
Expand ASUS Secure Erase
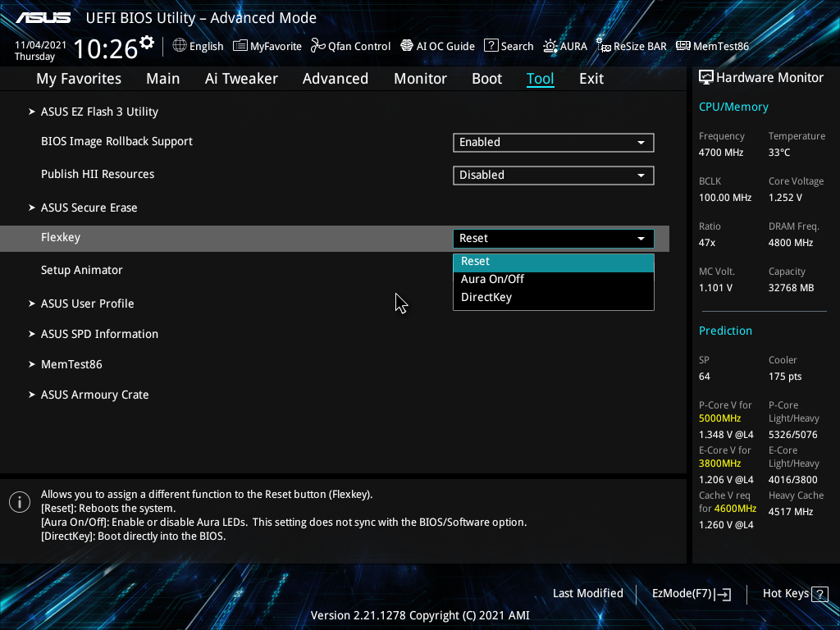tap(89, 208)
